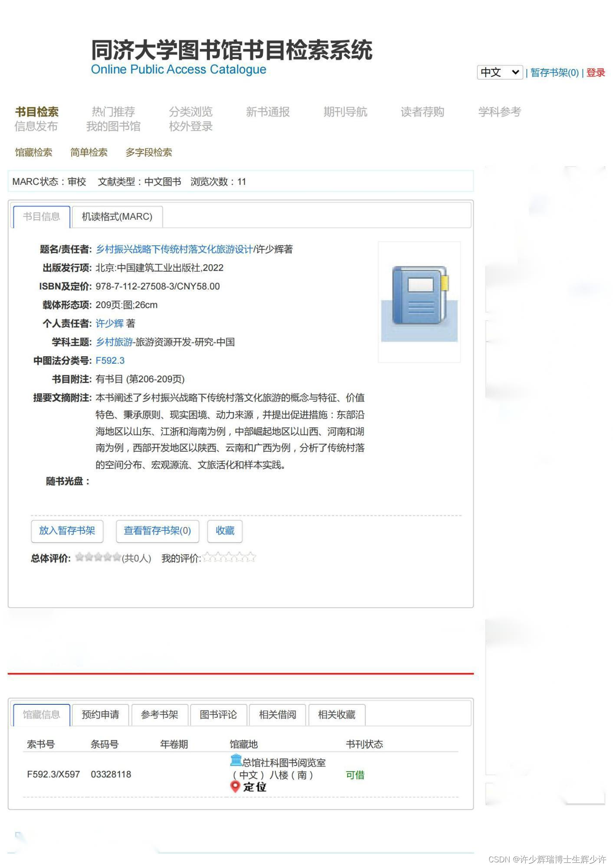The image size is (613, 868).
Task: Click the 索书号 column header
Action: tap(41, 744)
